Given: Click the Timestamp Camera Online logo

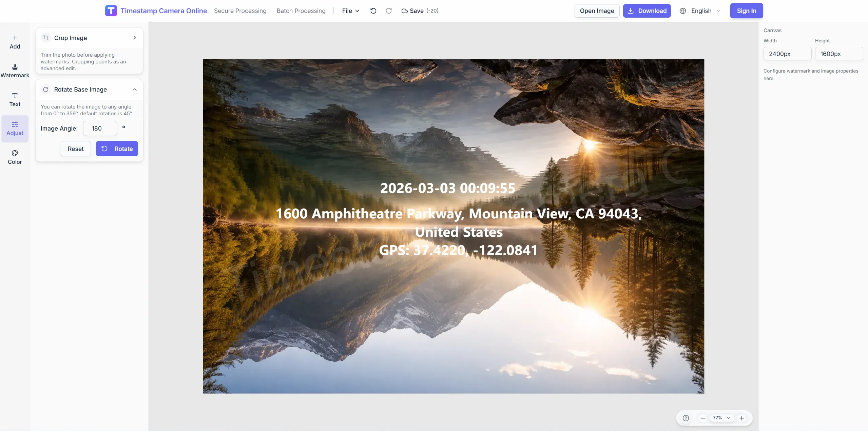Looking at the screenshot, I should 111,11.
